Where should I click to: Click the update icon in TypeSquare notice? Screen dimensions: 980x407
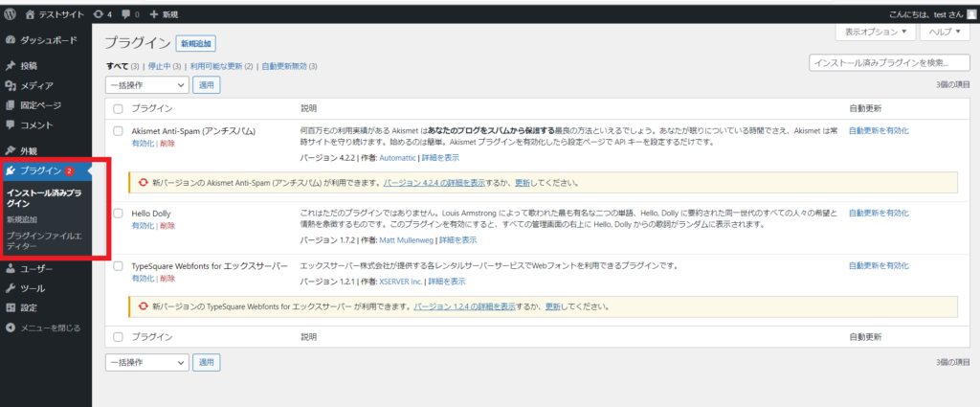144,307
